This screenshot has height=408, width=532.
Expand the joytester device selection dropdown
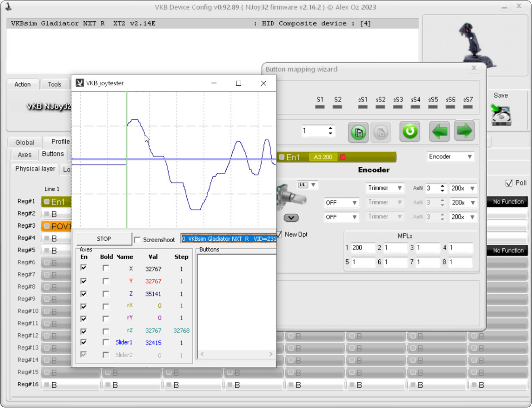point(228,239)
